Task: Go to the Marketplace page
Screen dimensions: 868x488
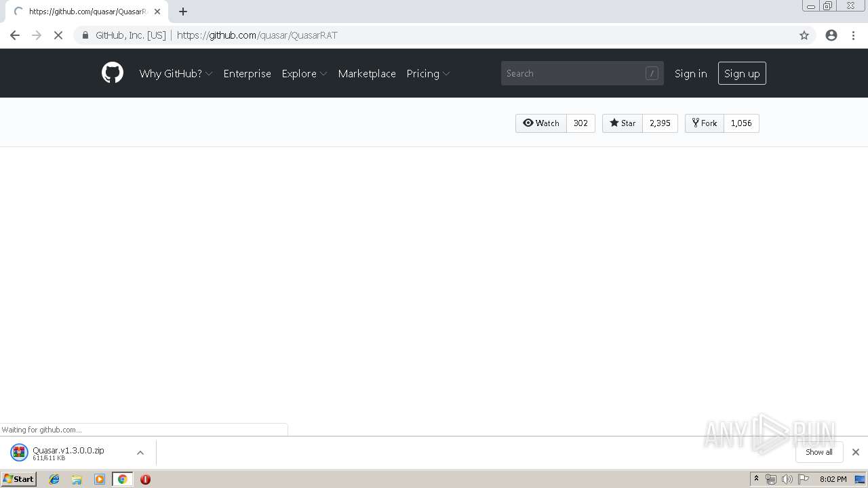Action: [x=367, y=73]
